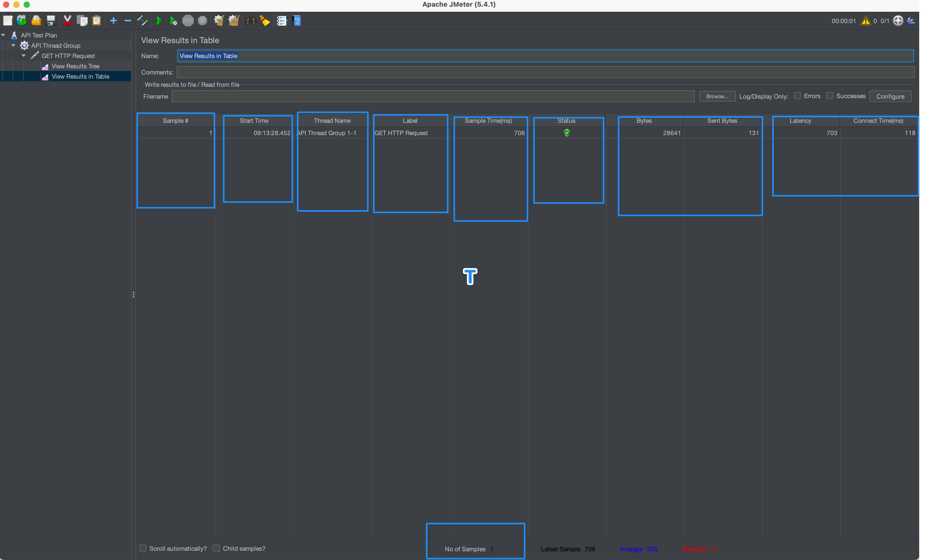Open Help with question mark icon
This screenshot has width=930, height=560.
point(296,21)
